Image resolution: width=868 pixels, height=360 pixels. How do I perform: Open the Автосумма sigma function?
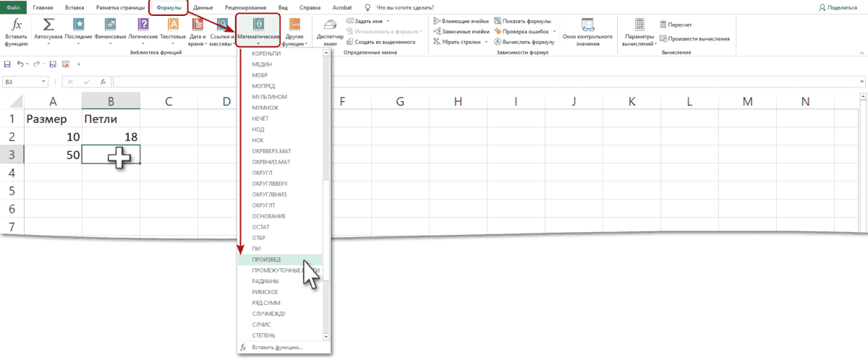48,30
